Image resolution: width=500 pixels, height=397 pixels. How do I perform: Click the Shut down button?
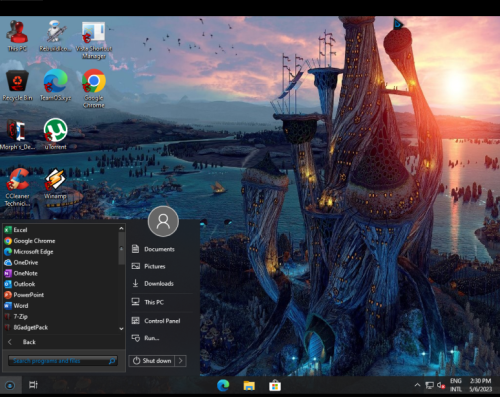coord(152,361)
